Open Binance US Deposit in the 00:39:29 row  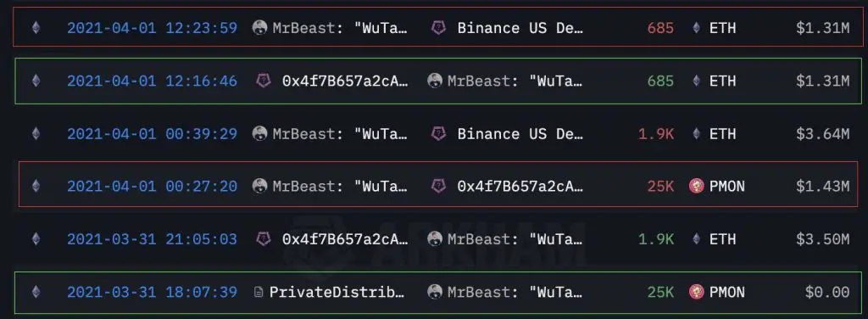520,133
